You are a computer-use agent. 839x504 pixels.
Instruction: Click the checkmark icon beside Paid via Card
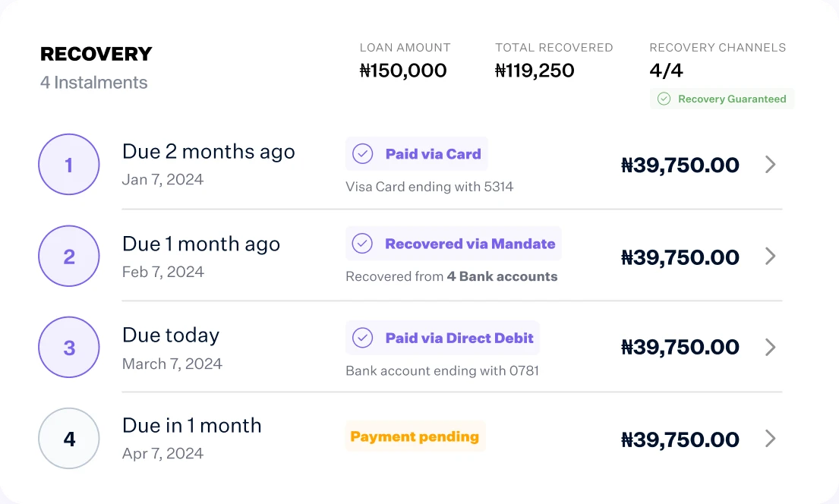(363, 154)
